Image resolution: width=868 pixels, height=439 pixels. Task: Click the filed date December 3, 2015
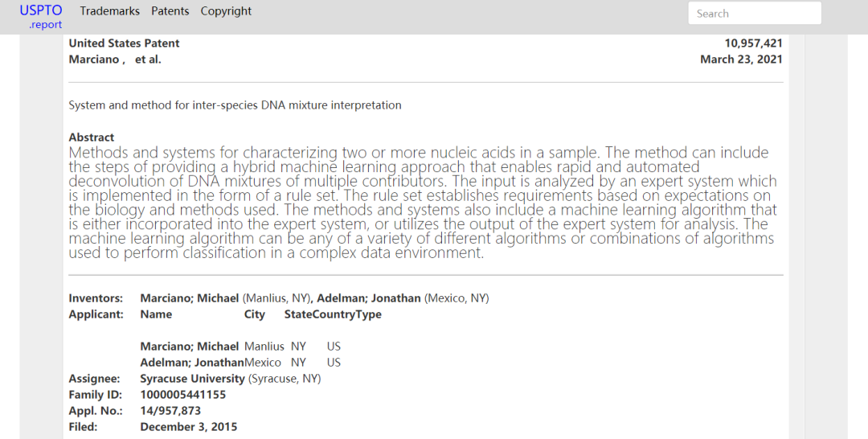click(188, 427)
